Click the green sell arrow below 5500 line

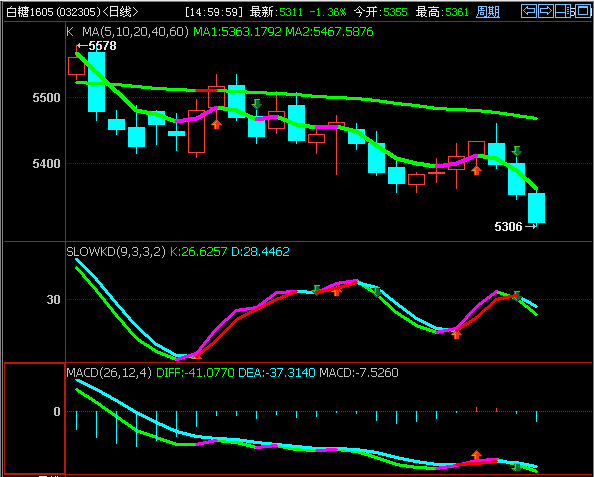coord(257,104)
